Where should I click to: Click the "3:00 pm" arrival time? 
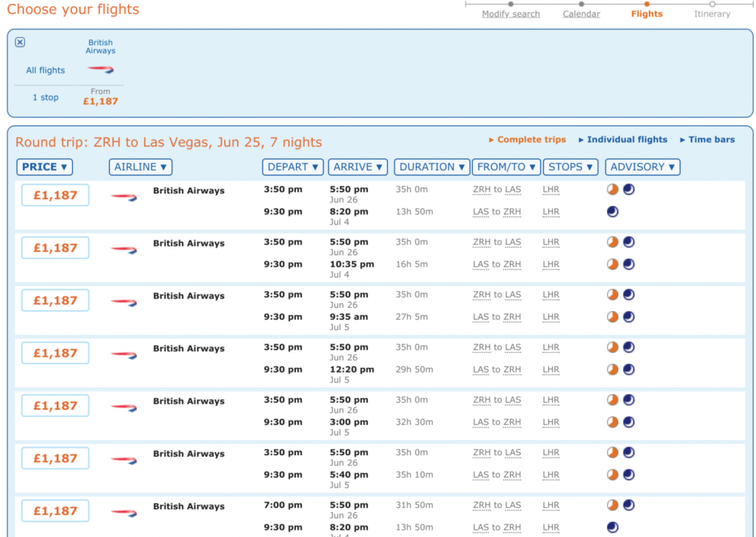[349, 422]
